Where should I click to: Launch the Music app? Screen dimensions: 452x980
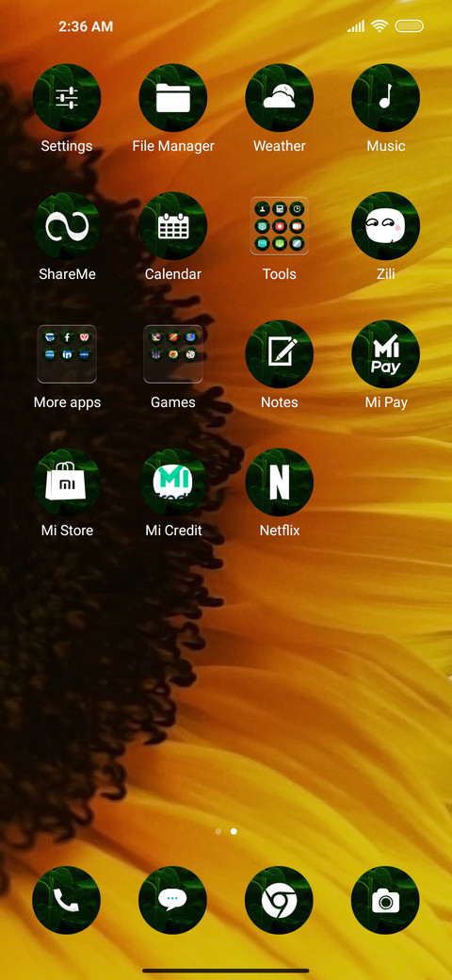386,97
